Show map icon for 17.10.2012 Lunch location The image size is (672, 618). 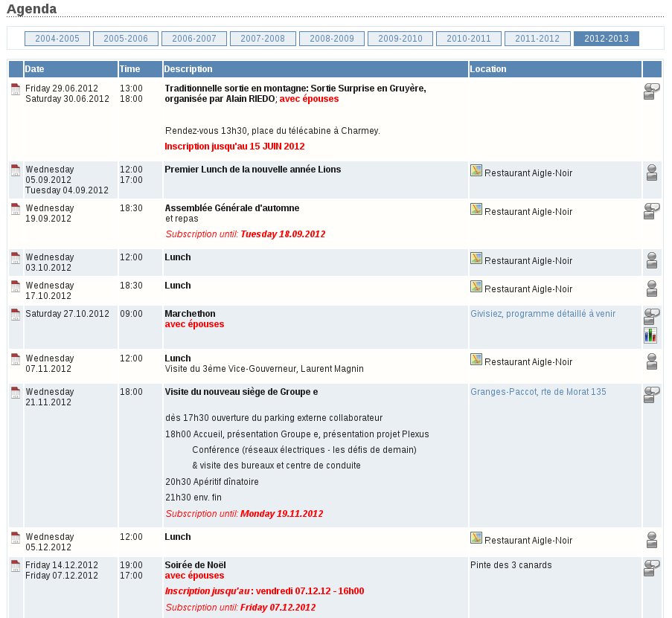click(476, 286)
